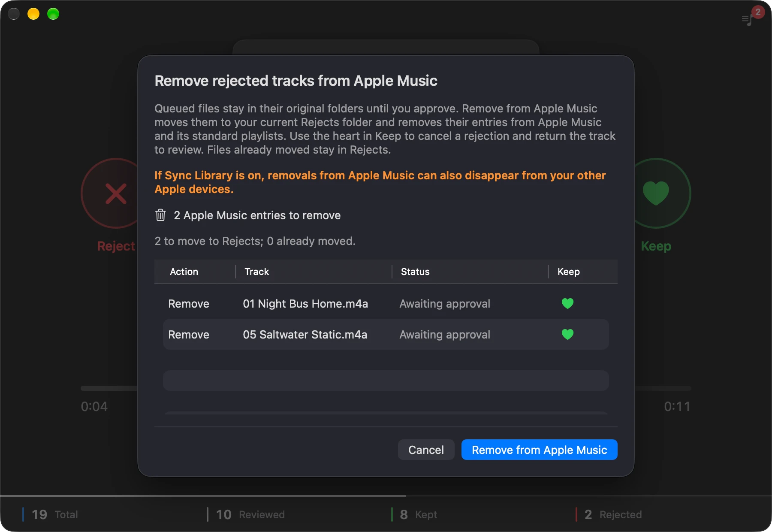Image resolution: width=772 pixels, height=532 pixels.
Task: Click Remove action for Night Bus Home
Action: (x=189, y=304)
